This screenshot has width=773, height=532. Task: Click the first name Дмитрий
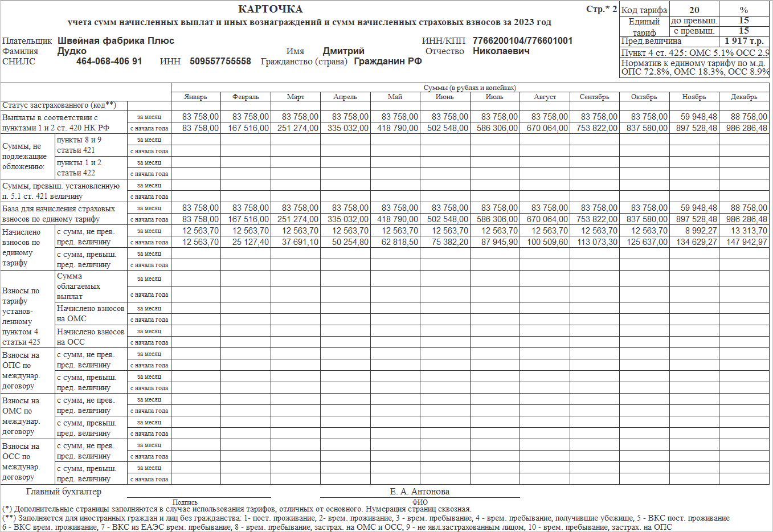pyautogui.click(x=343, y=51)
